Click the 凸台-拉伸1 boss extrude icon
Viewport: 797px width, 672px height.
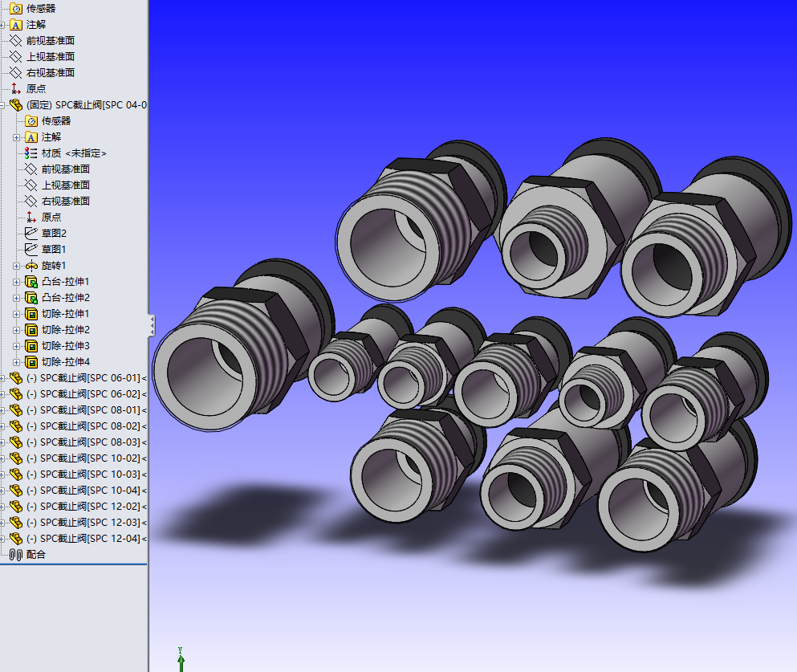pos(31,282)
